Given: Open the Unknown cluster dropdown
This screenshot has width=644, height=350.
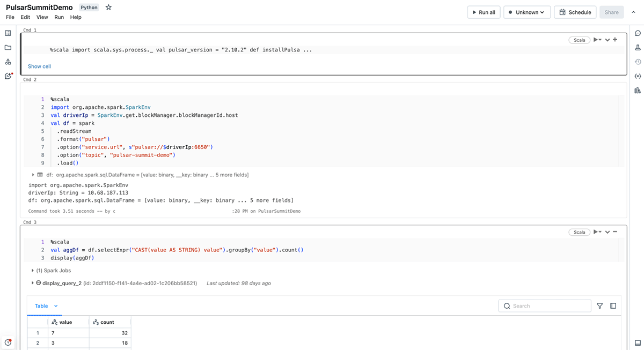Looking at the screenshot, I should pos(526,12).
